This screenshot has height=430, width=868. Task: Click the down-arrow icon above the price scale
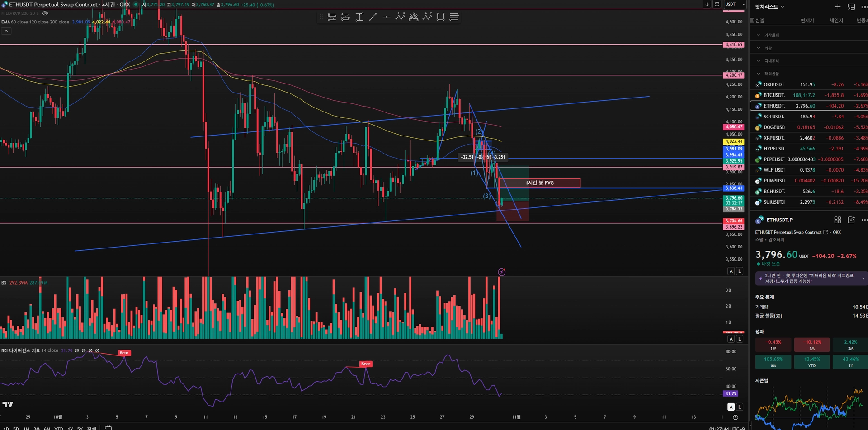[707, 4]
